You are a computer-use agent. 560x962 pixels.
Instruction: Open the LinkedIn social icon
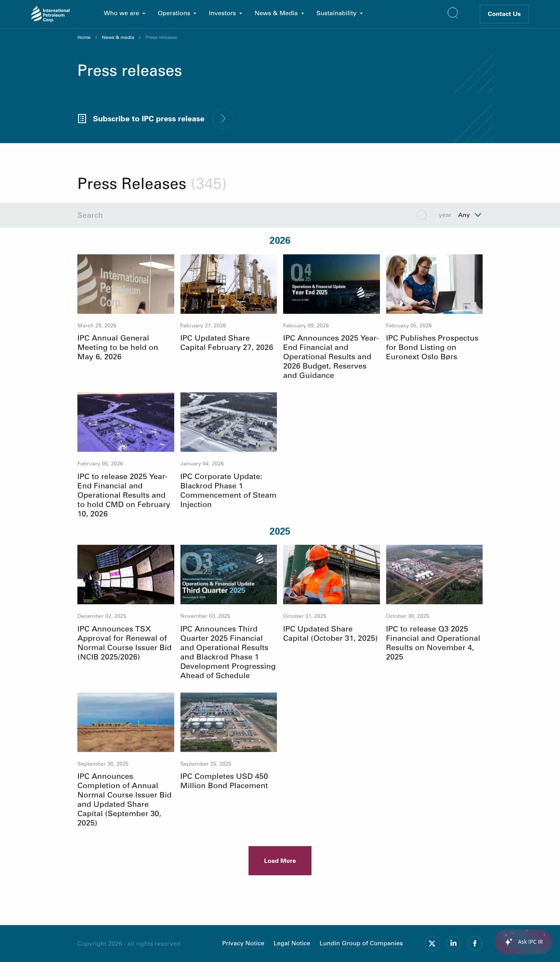point(453,943)
